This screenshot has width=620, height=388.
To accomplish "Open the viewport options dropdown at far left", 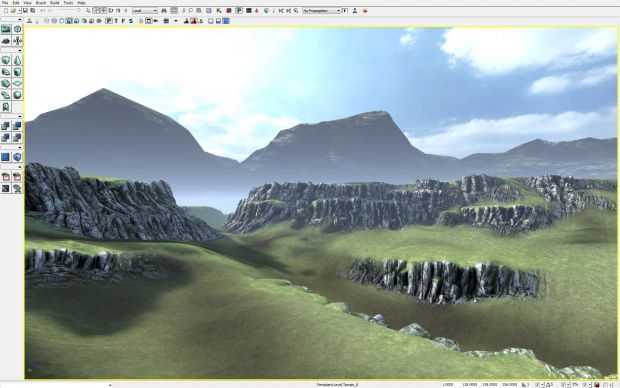I will pos(12,19).
